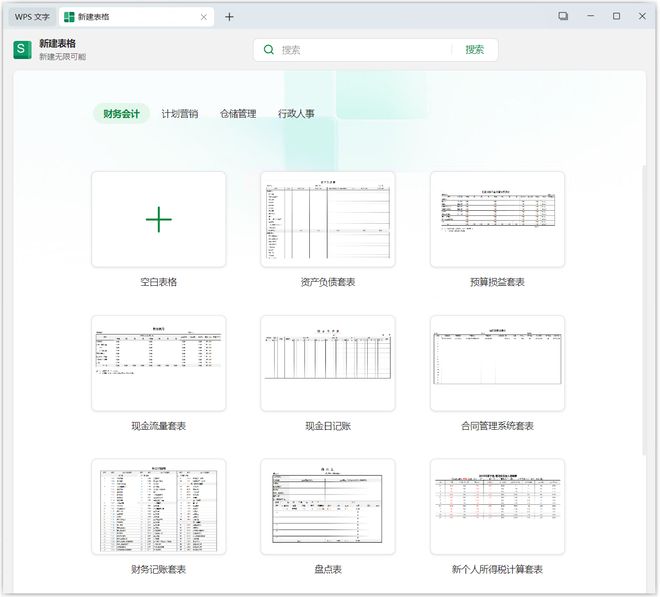Click the 空白表格 label
Image resolution: width=660 pixels, height=597 pixels.
(x=159, y=282)
